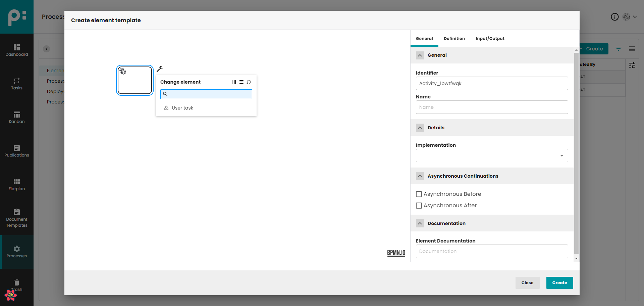Select User task from the list
This screenshot has width=644, height=306.
[x=182, y=108]
